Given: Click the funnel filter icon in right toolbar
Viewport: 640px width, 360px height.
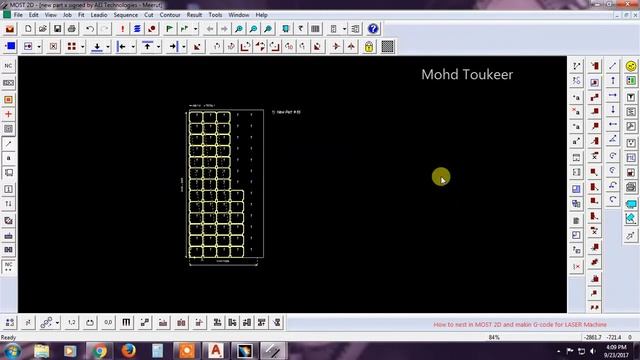Looking at the screenshot, I should [x=631, y=97].
